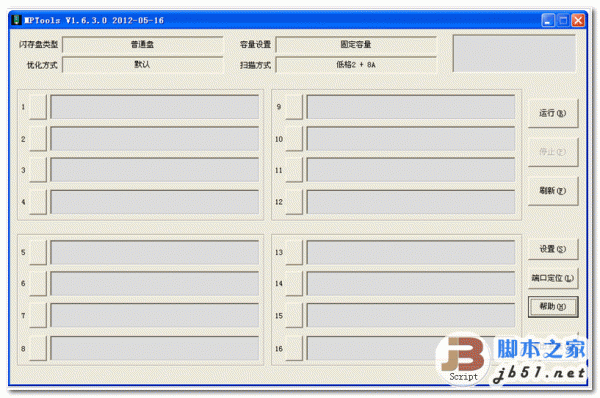
Task: Click the progress bar of port 1
Action: point(155,107)
